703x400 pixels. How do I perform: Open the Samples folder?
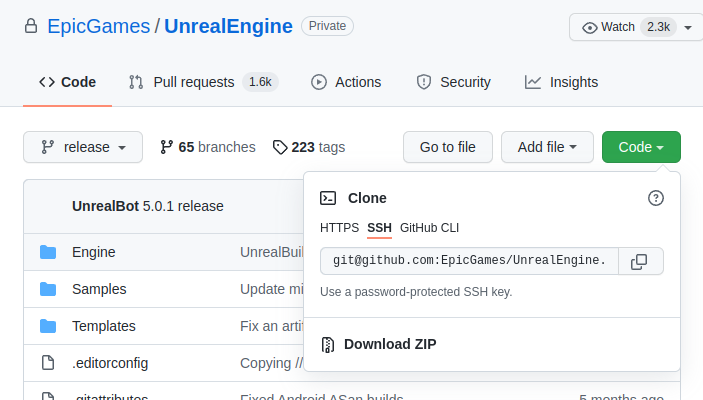coord(99,289)
